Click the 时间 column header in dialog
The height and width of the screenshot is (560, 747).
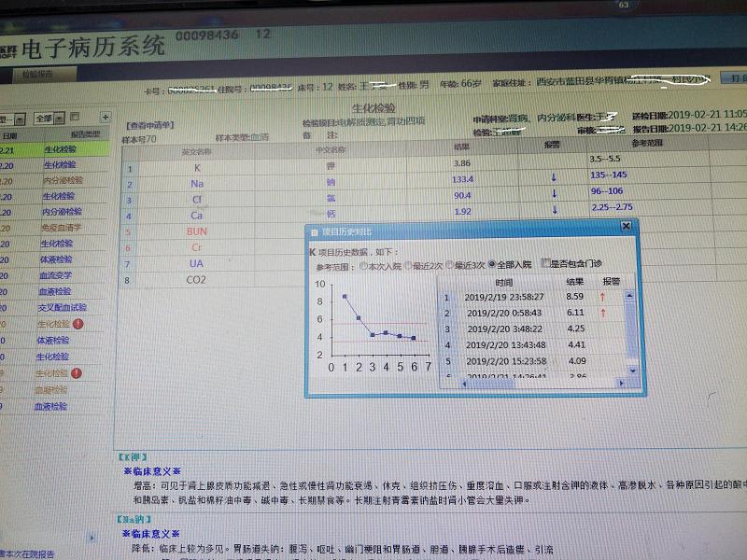[503, 283]
